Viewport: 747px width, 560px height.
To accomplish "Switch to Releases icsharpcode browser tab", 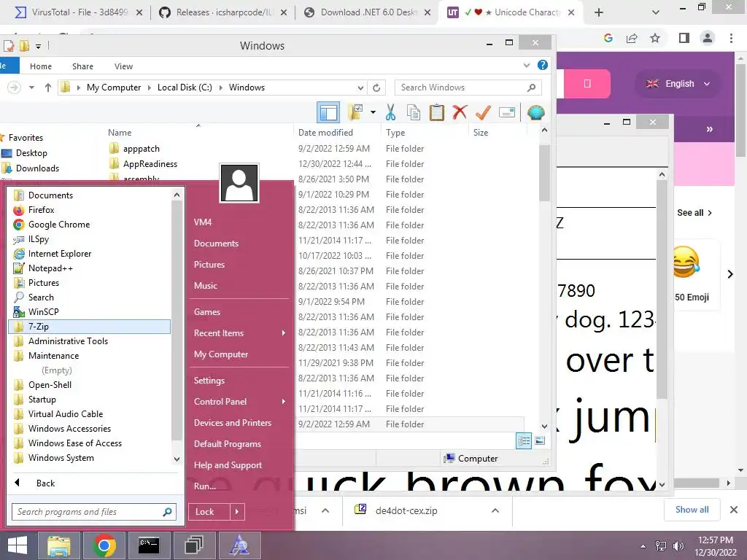I will click(x=223, y=12).
